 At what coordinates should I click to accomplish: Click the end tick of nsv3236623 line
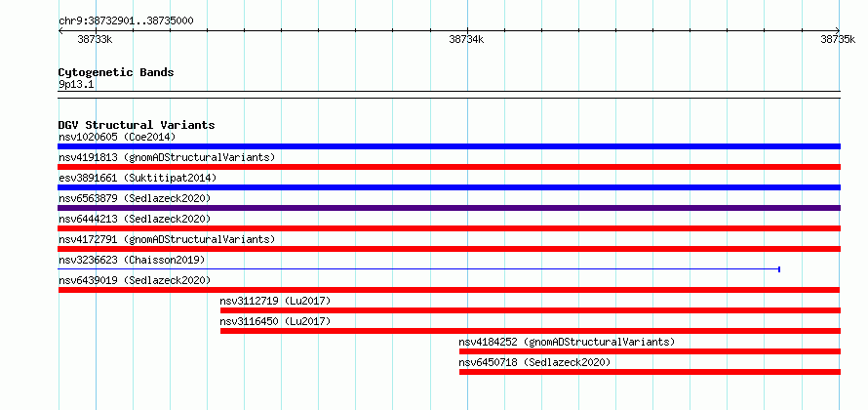point(779,269)
